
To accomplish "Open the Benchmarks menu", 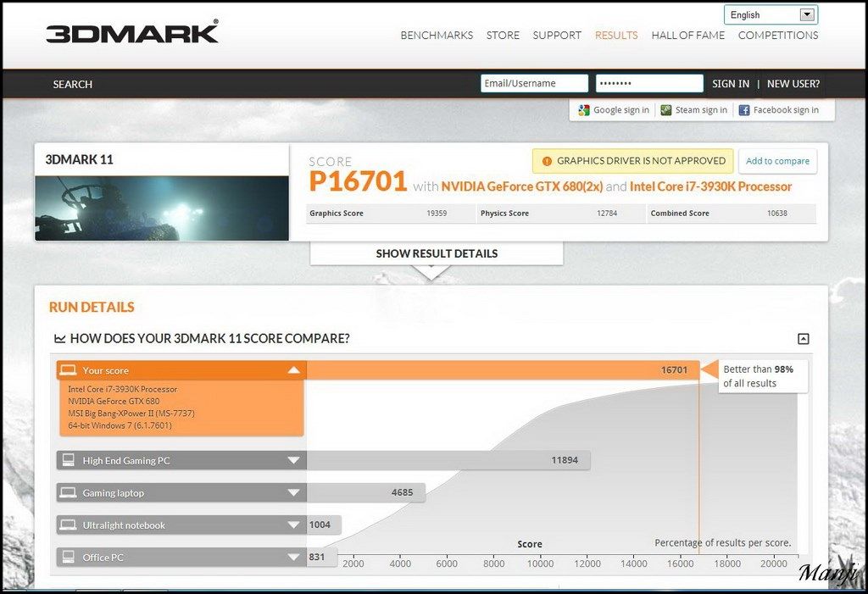I will (x=437, y=35).
